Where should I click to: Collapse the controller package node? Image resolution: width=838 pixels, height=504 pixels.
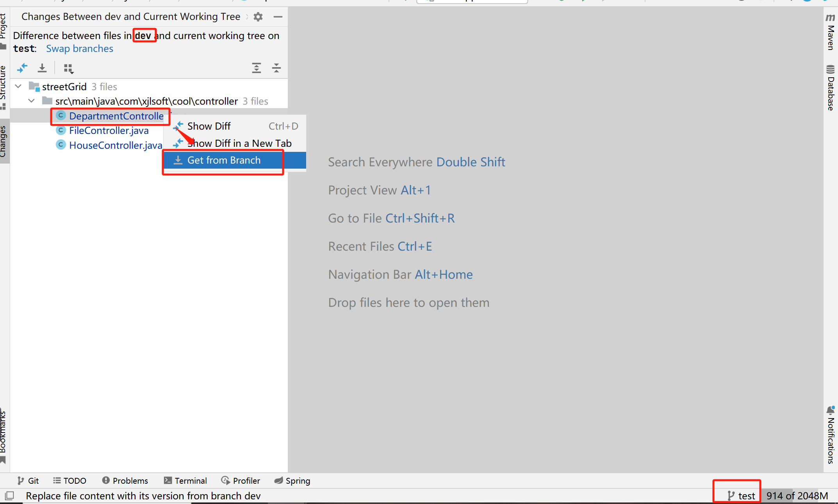31,101
